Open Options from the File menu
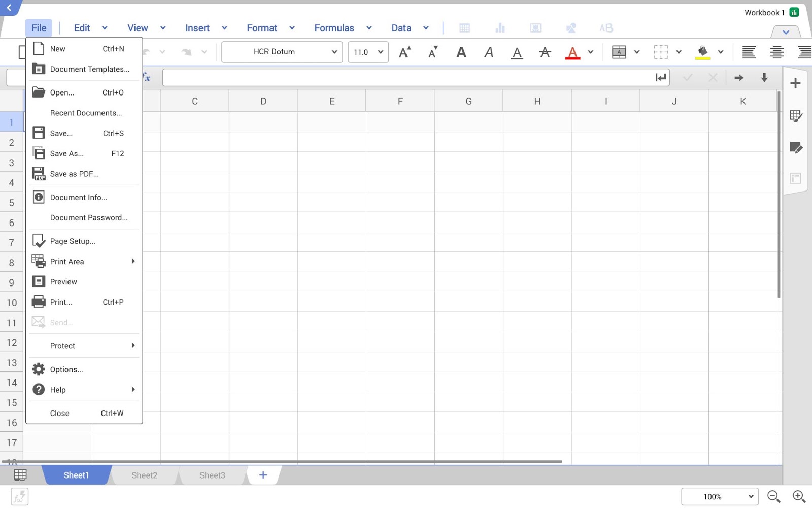Image resolution: width=812 pixels, height=508 pixels. click(x=84, y=369)
